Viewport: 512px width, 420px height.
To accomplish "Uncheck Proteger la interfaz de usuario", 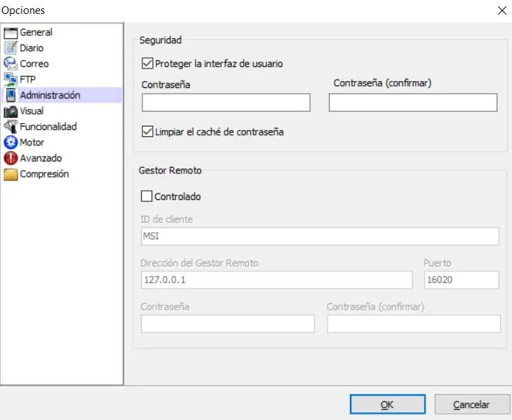I will point(147,64).
